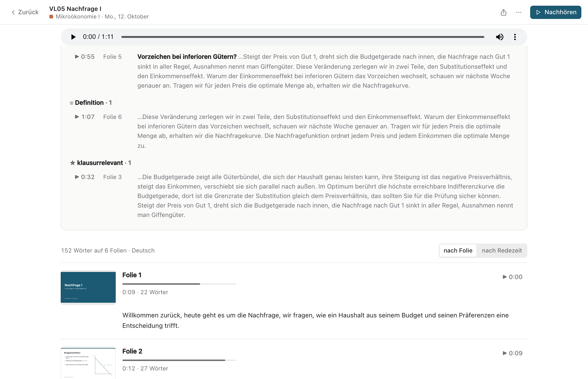Open the three-dot more options menu
The height and width of the screenshot is (379, 588).
tap(519, 12)
